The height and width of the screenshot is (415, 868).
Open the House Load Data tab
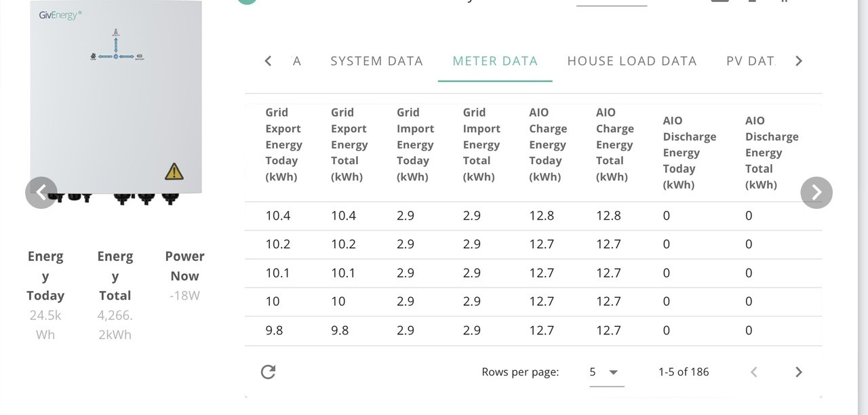pos(632,61)
